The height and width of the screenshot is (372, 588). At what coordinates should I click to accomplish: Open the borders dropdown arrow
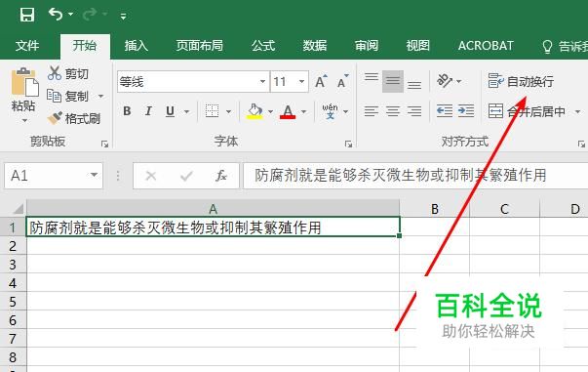point(228,111)
